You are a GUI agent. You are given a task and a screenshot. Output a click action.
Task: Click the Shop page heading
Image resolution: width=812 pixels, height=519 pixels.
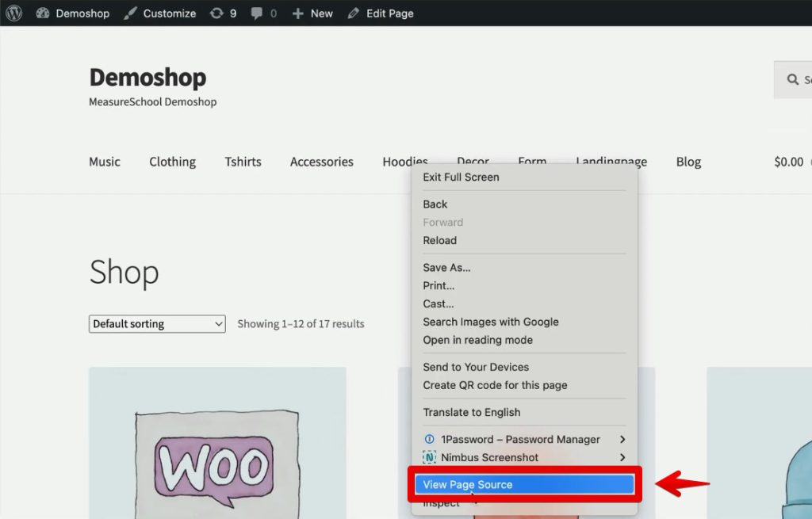point(124,272)
